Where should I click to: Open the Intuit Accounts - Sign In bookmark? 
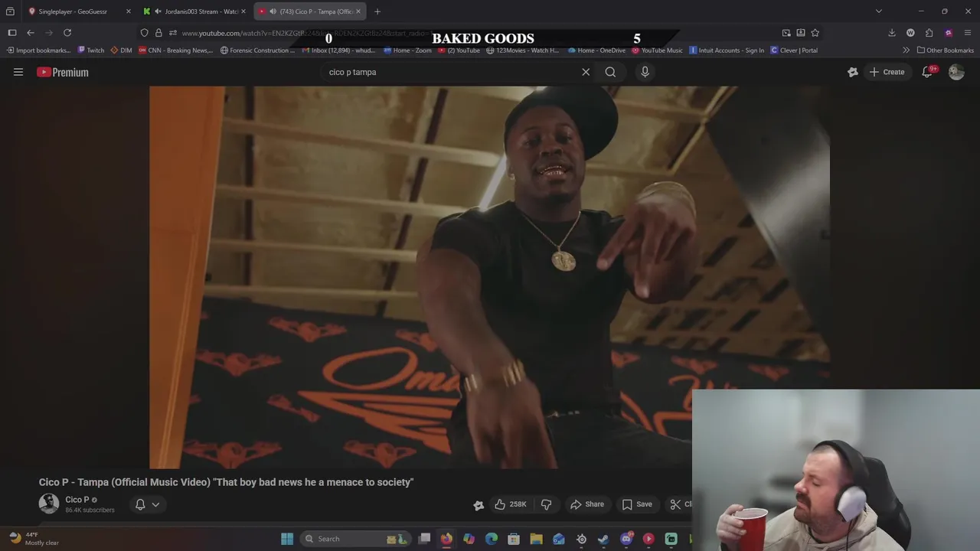pyautogui.click(x=727, y=51)
